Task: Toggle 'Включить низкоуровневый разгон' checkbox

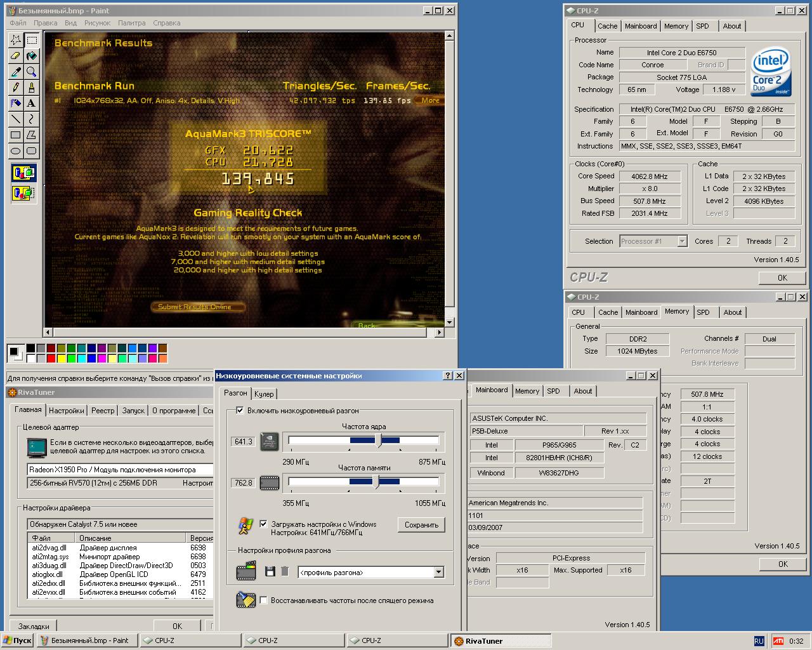Action: [240, 410]
